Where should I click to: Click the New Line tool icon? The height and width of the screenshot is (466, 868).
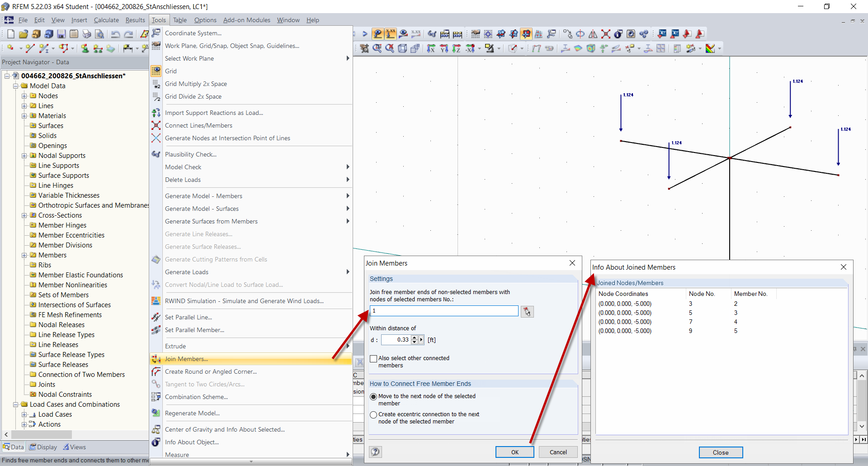[30, 48]
